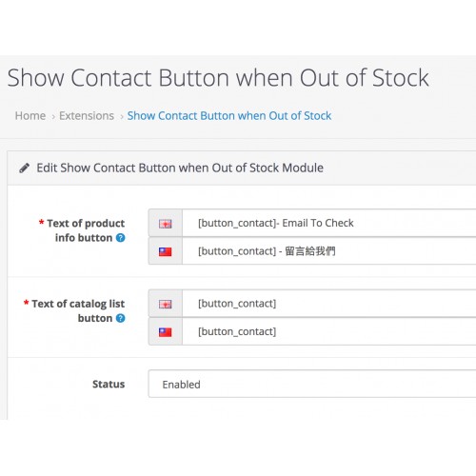Click blue Show Contact Button breadcrumb link

pyautogui.click(x=229, y=116)
